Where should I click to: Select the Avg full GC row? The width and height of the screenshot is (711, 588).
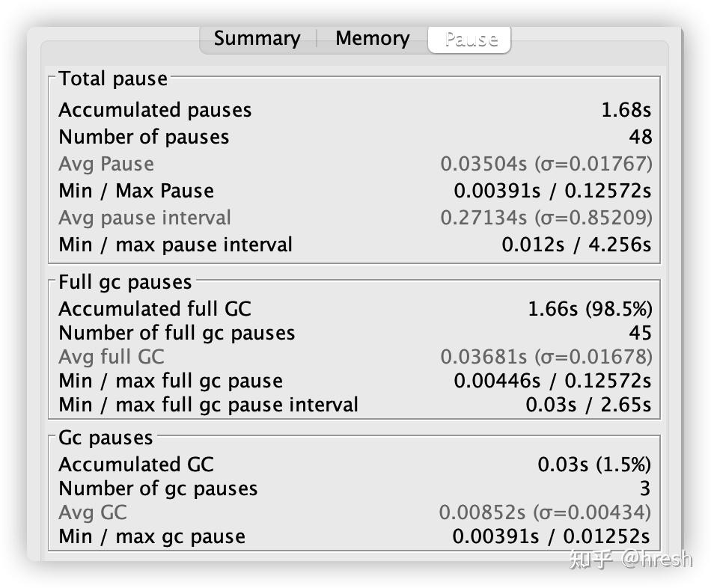pyautogui.click(x=355, y=357)
